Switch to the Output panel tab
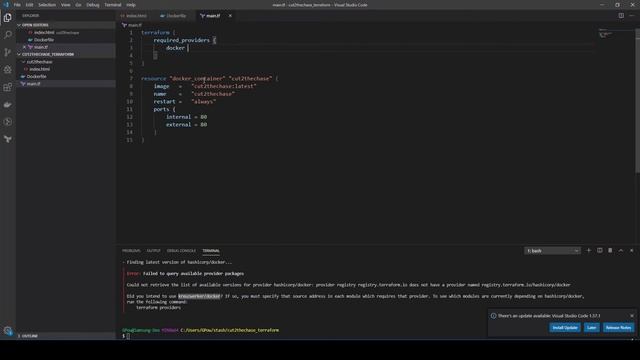640x360 pixels. (x=153, y=251)
